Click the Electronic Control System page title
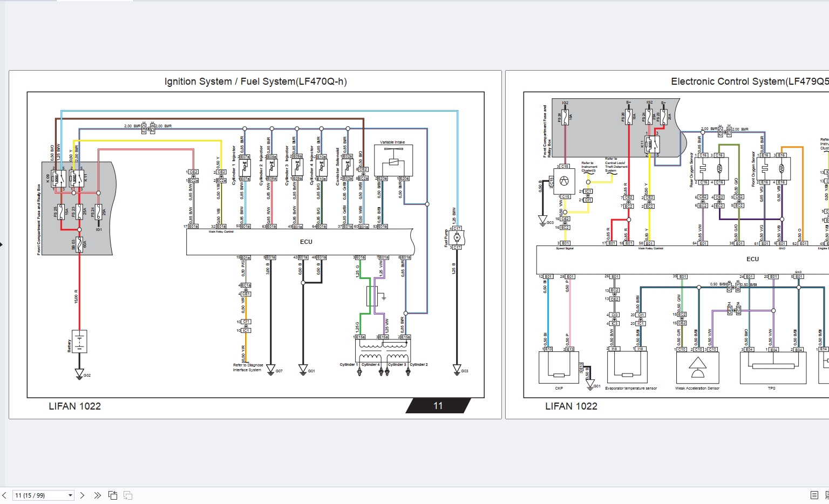829x504 pixels. tap(750, 81)
